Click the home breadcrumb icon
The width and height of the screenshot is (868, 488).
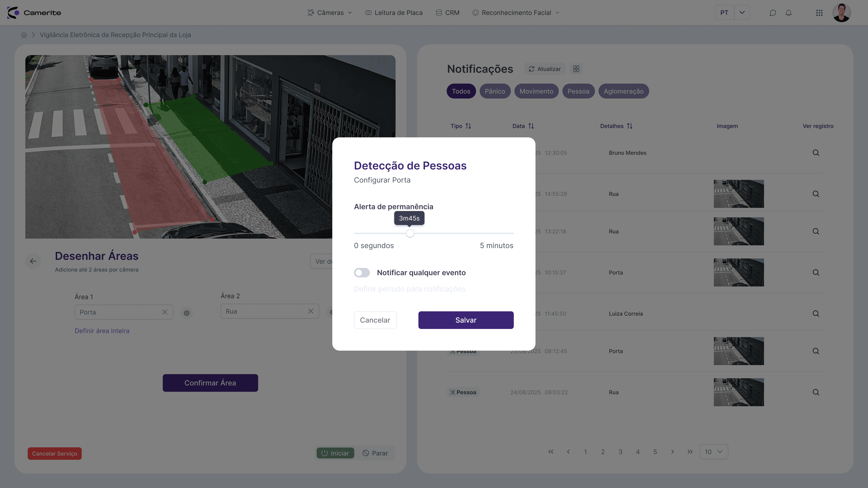(24, 35)
